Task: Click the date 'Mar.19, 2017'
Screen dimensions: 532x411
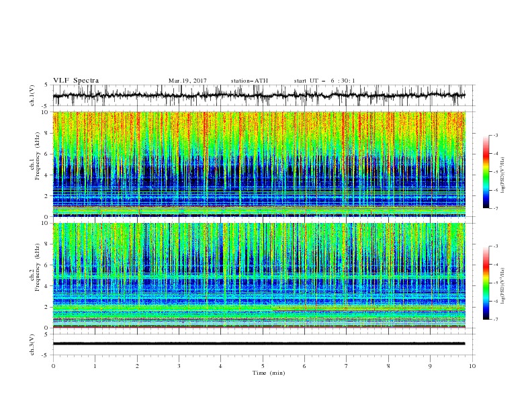Action: (x=187, y=81)
